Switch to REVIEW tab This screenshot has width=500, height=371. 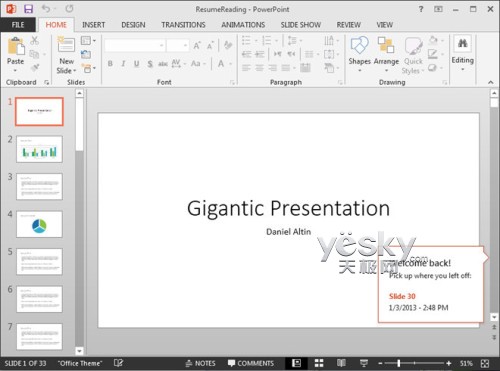pyautogui.click(x=348, y=25)
